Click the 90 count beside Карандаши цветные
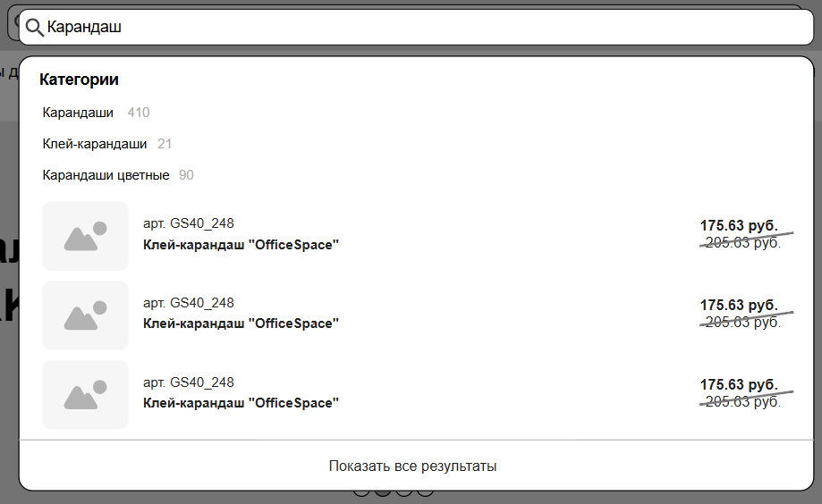Screen dimensions: 822x504 pos(186,175)
